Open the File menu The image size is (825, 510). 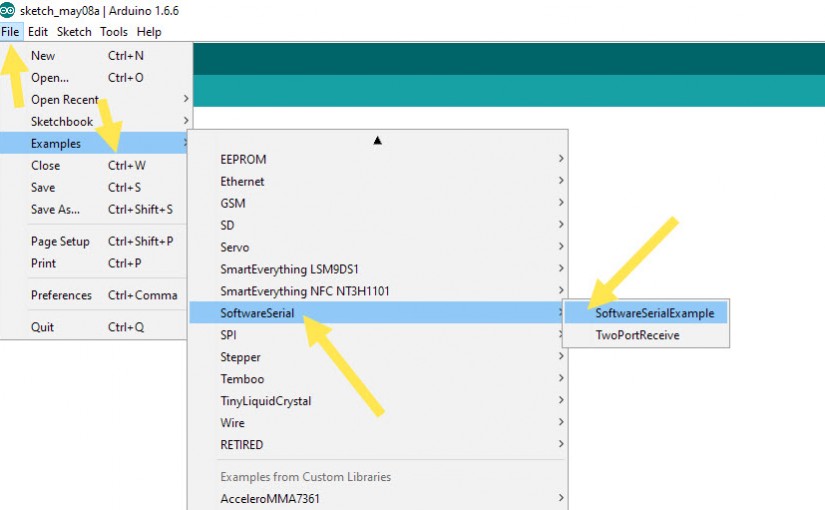click(x=11, y=32)
